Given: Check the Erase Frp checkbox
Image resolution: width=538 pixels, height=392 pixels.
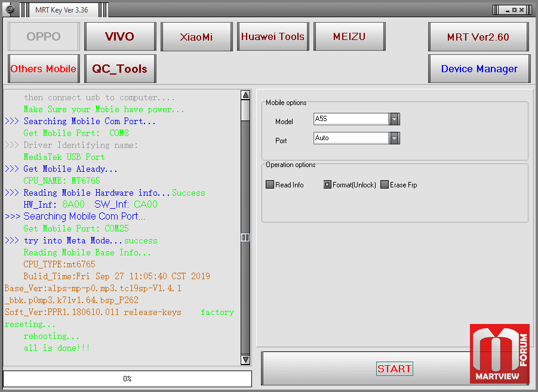Looking at the screenshot, I should pos(385,184).
